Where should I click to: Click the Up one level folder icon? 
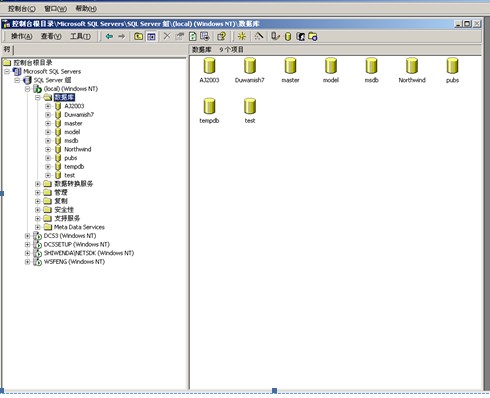[x=138, y=36]
